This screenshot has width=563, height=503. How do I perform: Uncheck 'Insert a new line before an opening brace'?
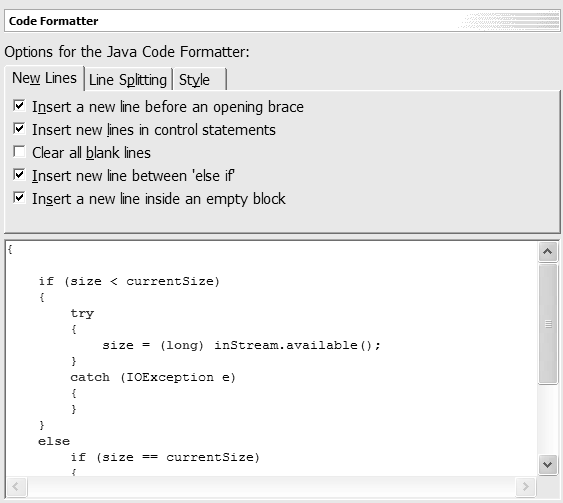19,106
